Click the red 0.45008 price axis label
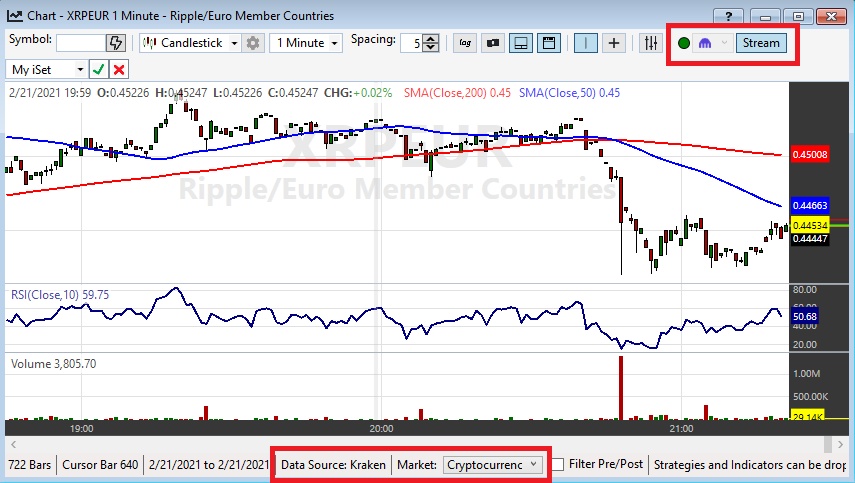This screenshot has width=855, height=483. coord(810,154)
